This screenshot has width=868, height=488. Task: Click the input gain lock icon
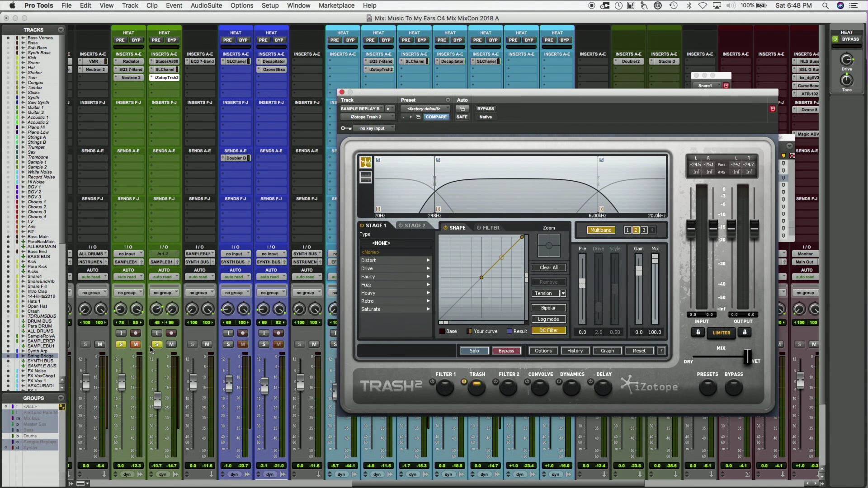tap(698, 333)
